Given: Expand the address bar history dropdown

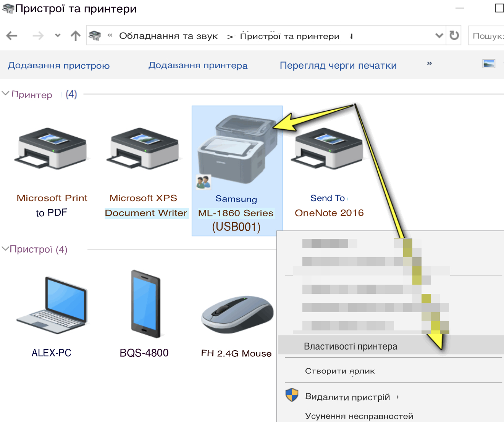Looking at the screenshot, I should (x=439, y=35).
